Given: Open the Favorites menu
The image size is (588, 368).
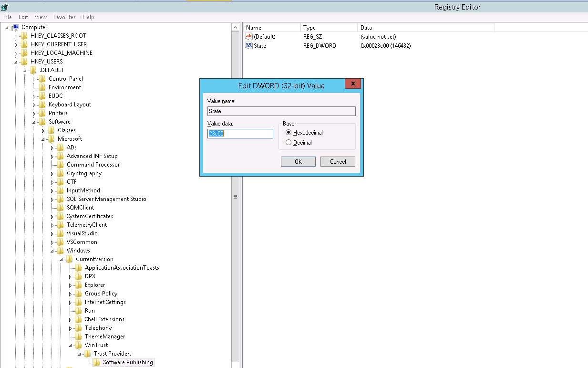Looking at the screenshot, I should 64,17.
